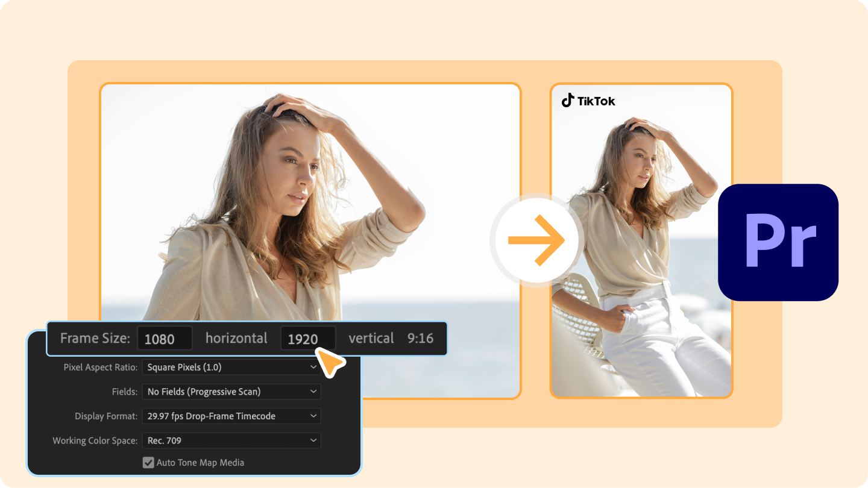Image resolution: width=868 pixels, height=488 pixels.
Task: Click the Adobe Premiere Pro logo icon
Action: (778, 242)
